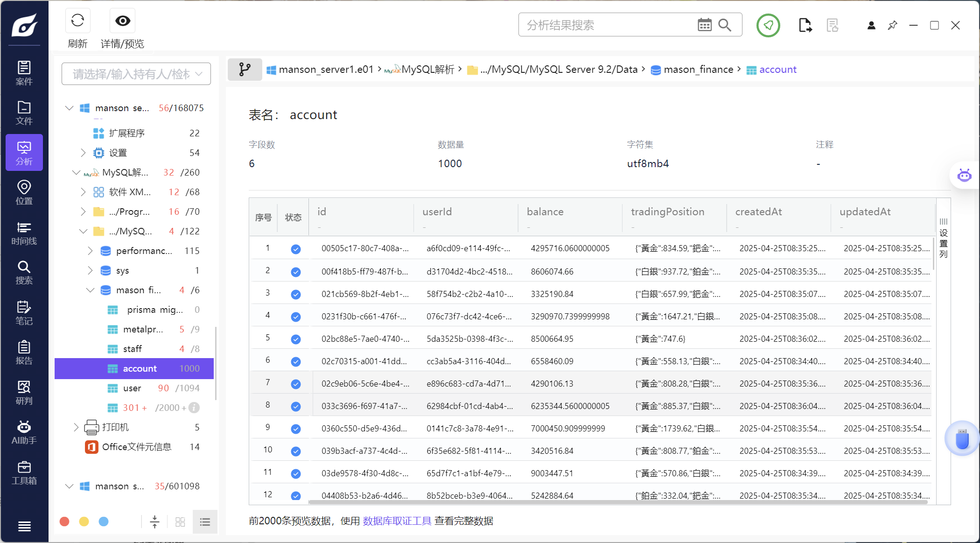Select the red color tag dot
980x543 pixels.
(x=64, y=522)
